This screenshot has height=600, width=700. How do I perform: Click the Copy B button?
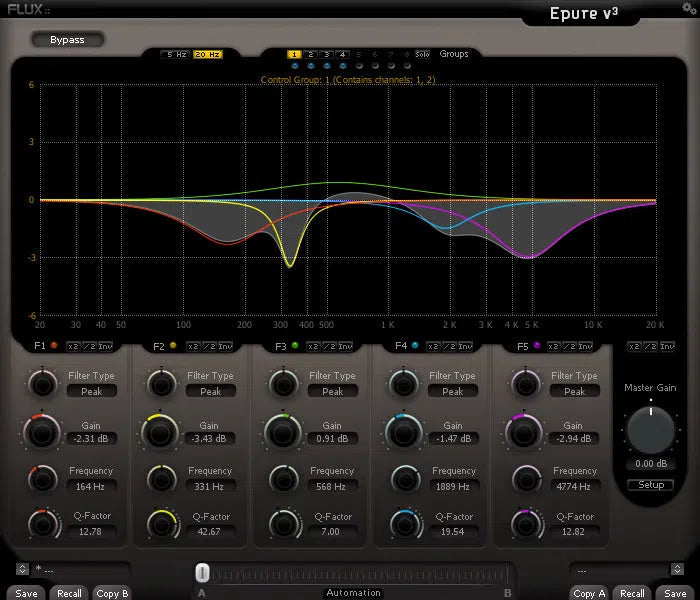coord(112,593)
